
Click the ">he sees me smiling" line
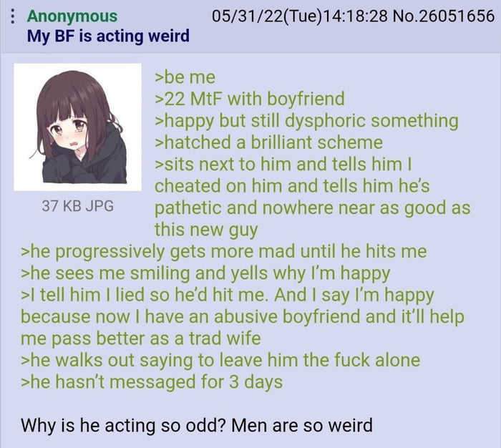205,274
